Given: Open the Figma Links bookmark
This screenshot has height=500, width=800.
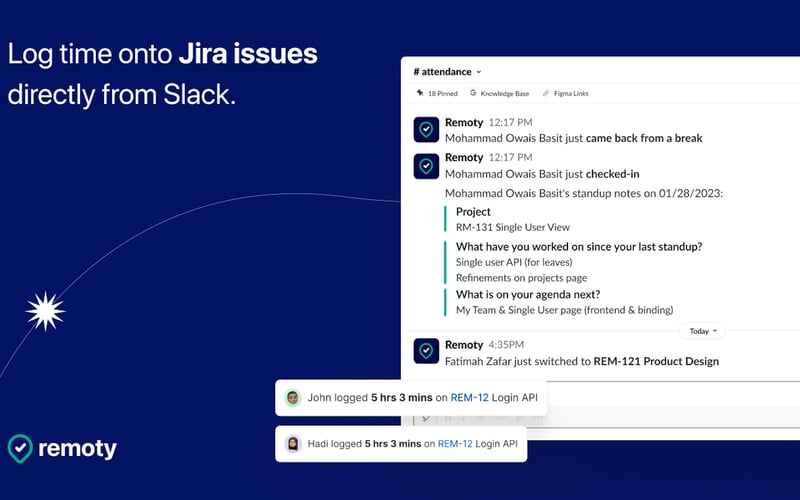Looking at the screenshot, I should coord(565,93).
